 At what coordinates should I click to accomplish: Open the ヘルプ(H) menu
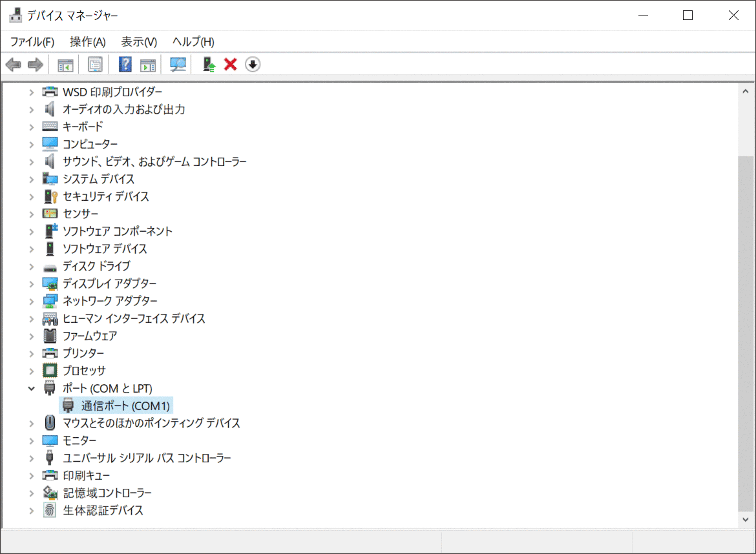pyautogui.click(x=193, y=42)
